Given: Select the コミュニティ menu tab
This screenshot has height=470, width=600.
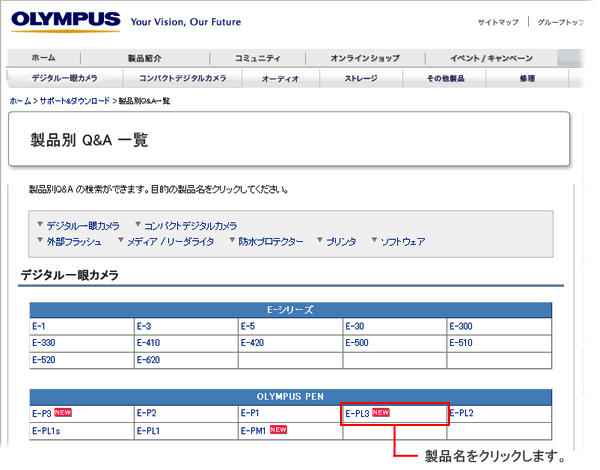Looking at the screenshot, I should [x=258, y=58].
